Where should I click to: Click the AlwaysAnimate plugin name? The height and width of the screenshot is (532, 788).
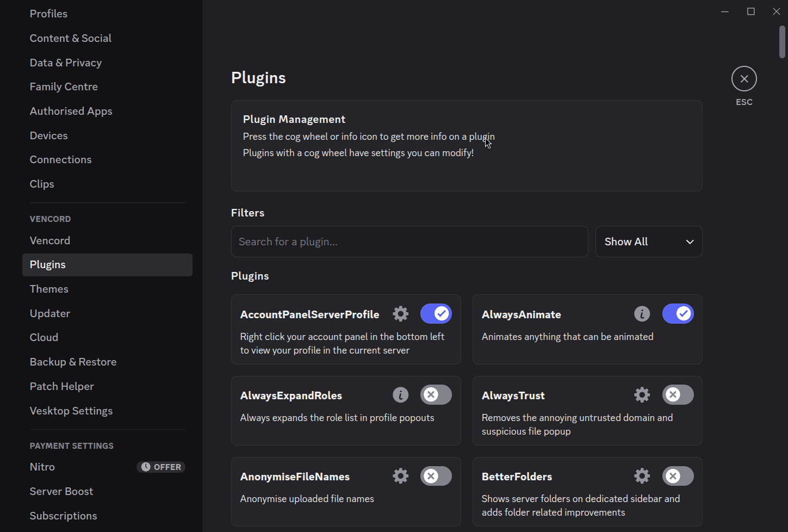[522, 314]
